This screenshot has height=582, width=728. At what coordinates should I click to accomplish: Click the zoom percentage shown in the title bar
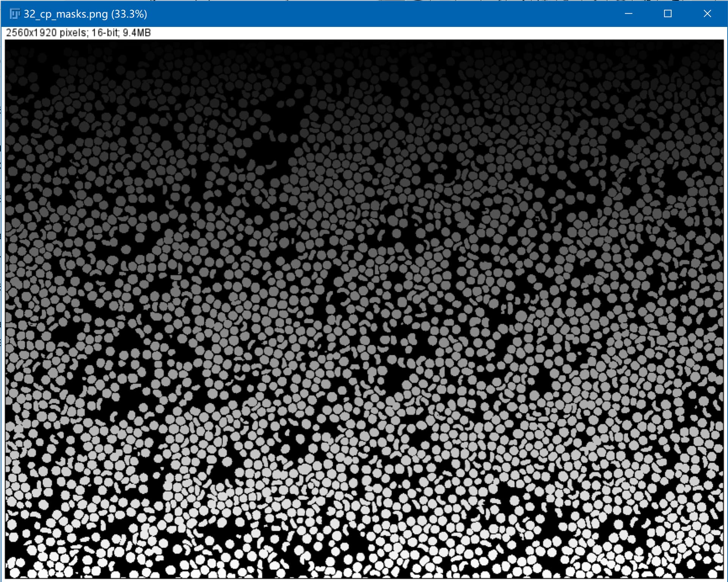(130, 14)
